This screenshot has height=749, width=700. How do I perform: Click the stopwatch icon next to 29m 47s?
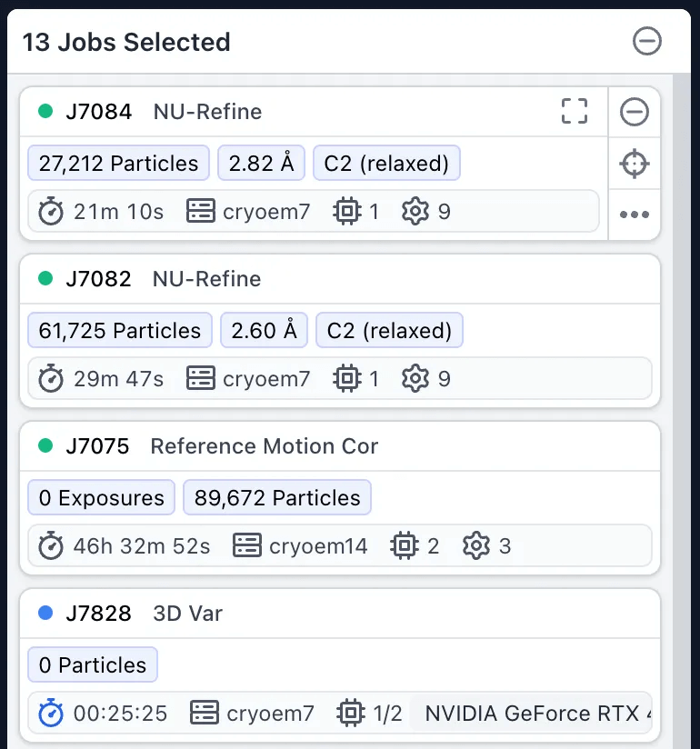coord(52,378)
